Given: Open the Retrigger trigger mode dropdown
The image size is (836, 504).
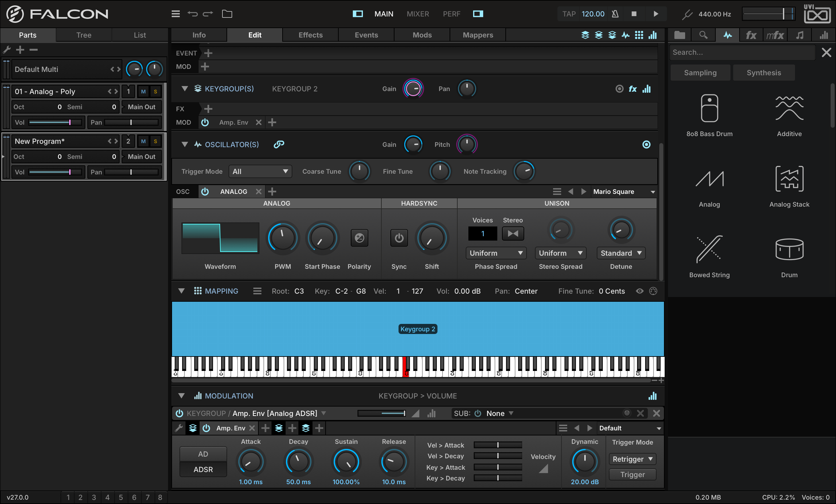Looking at the screenshot, I should tap(632, 459).
